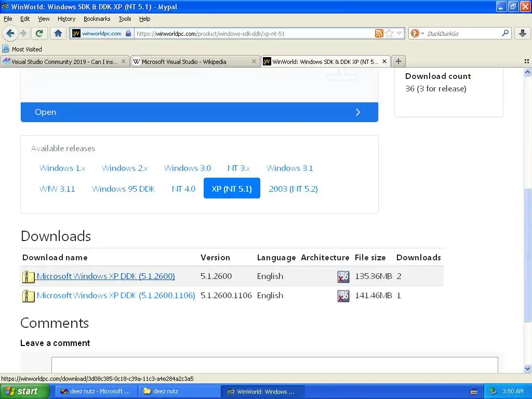Click the x86 architecture icon in 141.46MB row
532x399 pixels.
343,296
